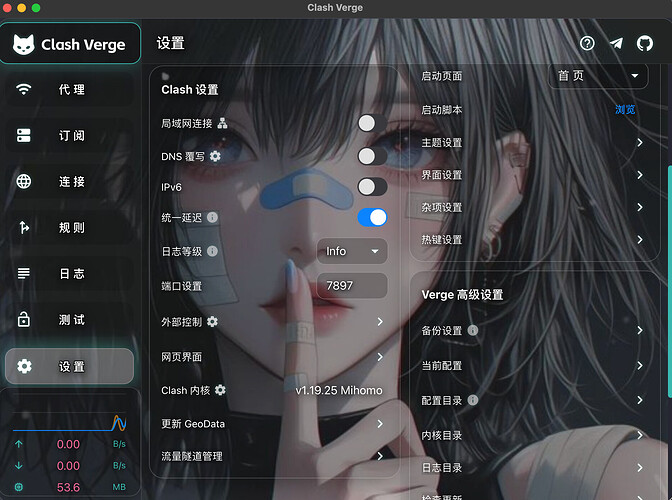
Task: Click the globe icon for 连接
Action: pos(24,181)
